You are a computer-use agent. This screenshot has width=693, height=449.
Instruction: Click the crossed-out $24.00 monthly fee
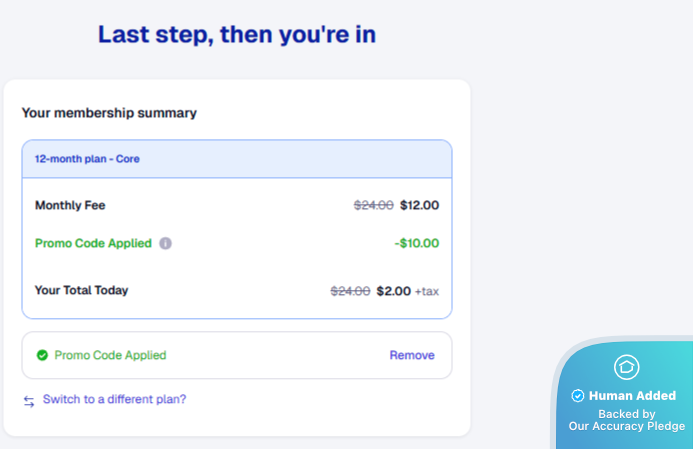(x=374, y=206)
